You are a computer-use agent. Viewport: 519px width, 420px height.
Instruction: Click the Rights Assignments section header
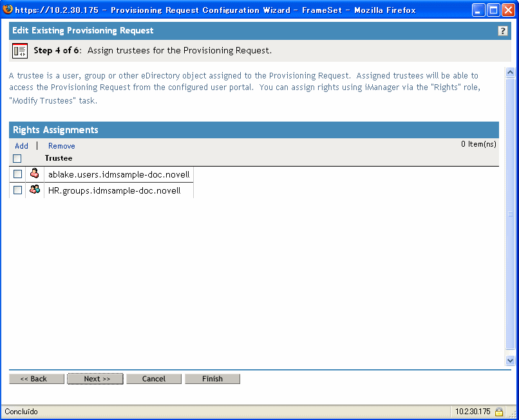click(254, 130)
